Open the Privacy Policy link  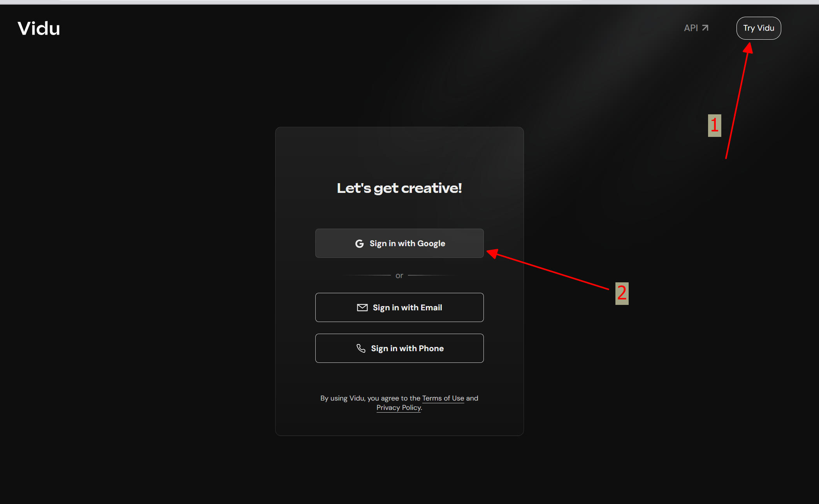[399, 408]
